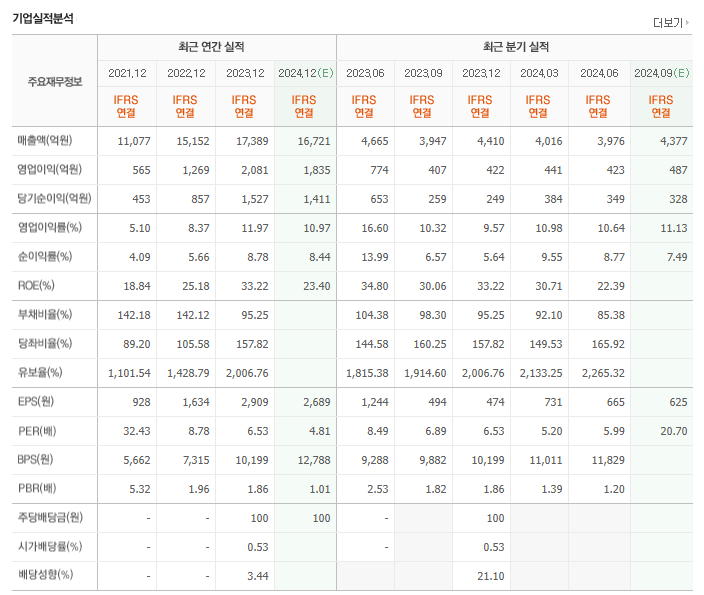Image resolution: width=704 pixels, height=595 pixels.
Task: Select the 기업실적분석 heading
Action: pyautogui.click(x=43, y=18)
